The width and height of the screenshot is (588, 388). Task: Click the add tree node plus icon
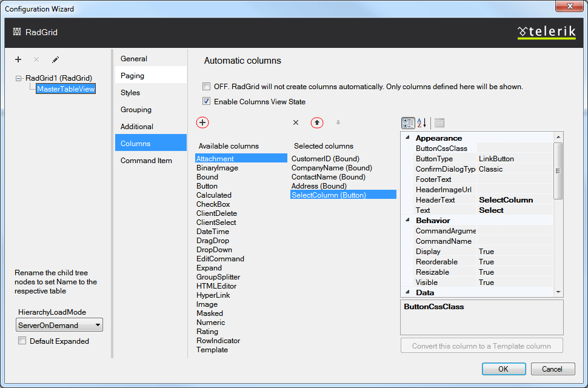pos(18,59)
